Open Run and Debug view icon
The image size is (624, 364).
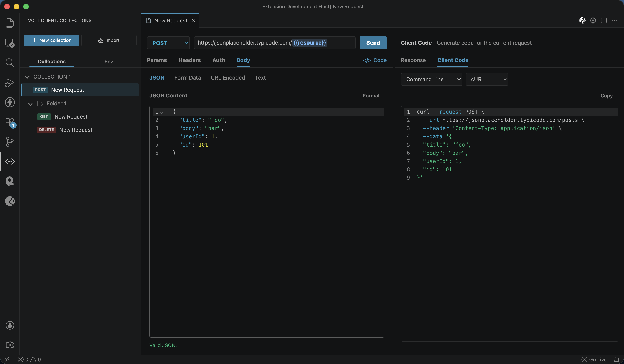click(x=10, y=83)
